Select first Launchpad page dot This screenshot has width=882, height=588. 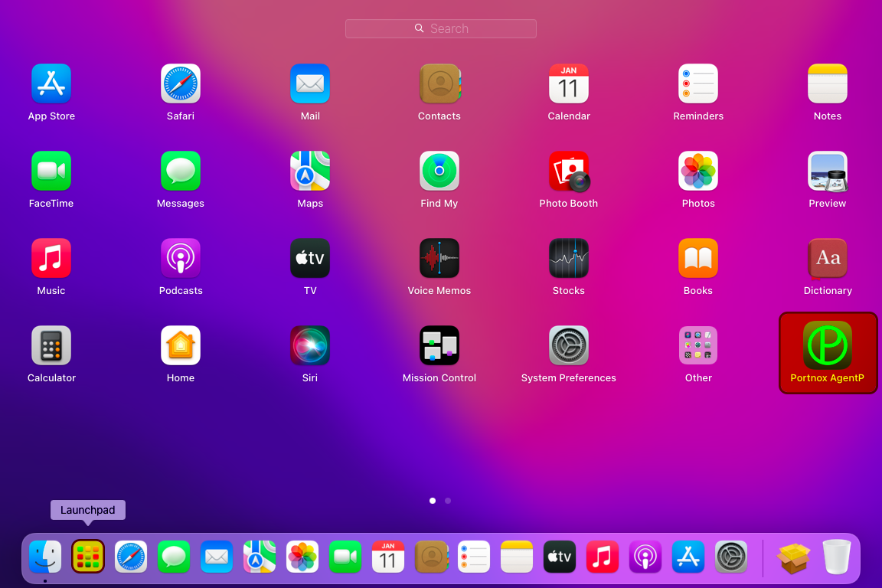(433, 501)
